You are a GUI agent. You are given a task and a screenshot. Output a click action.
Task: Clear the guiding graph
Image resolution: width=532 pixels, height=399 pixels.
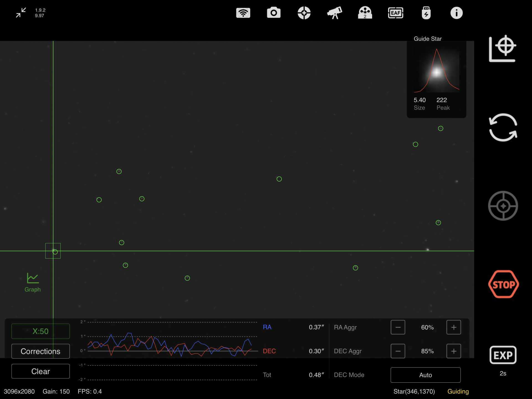coord(40,371)
